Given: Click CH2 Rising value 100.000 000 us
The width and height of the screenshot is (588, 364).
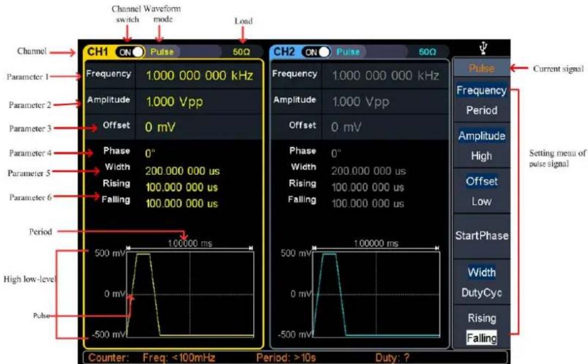Looking at the screenshot, I should (367, 187).
